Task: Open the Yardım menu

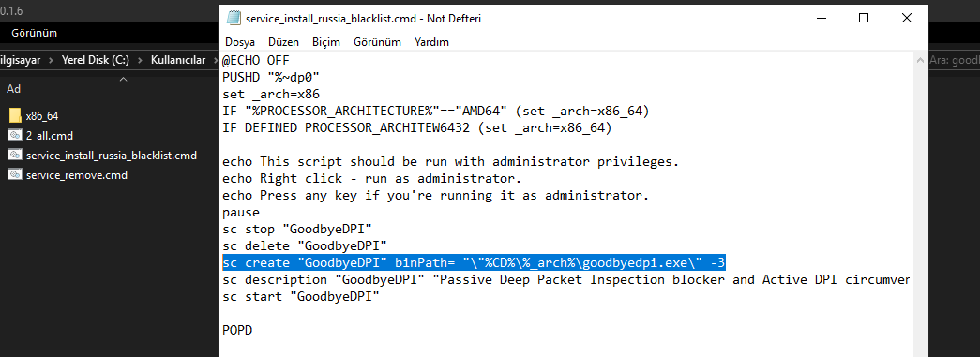Action: (432, 42)
